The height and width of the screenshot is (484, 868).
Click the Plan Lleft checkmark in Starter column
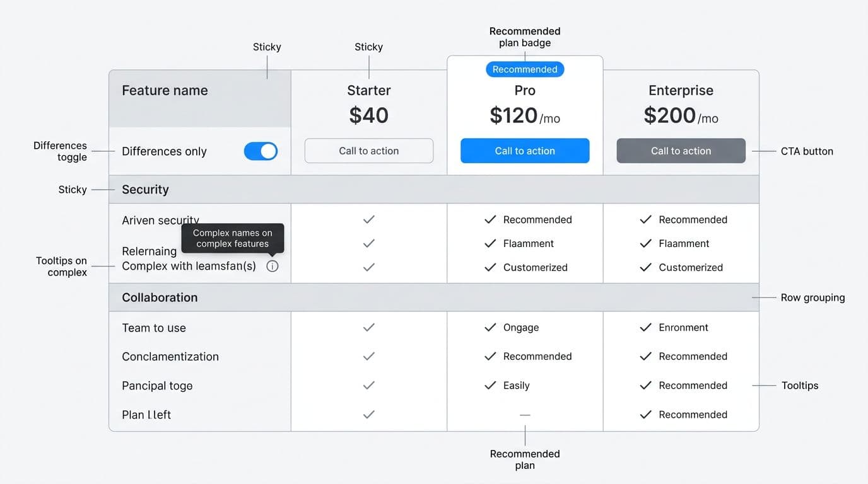[x=368, y=415]
